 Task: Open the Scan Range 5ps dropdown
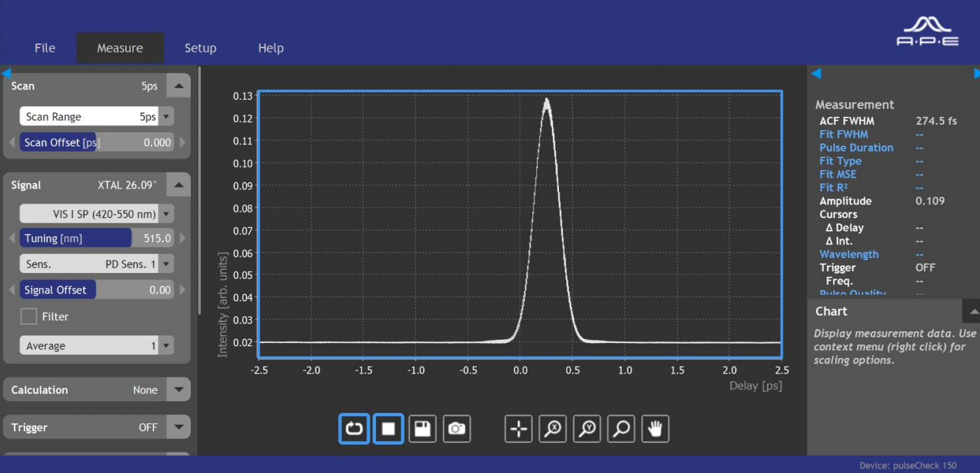coord(167,117)
